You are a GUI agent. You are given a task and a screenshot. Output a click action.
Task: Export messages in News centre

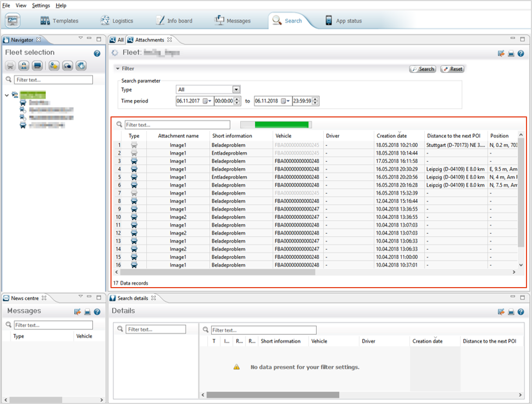pyautogui.click(x=77, y=312)
